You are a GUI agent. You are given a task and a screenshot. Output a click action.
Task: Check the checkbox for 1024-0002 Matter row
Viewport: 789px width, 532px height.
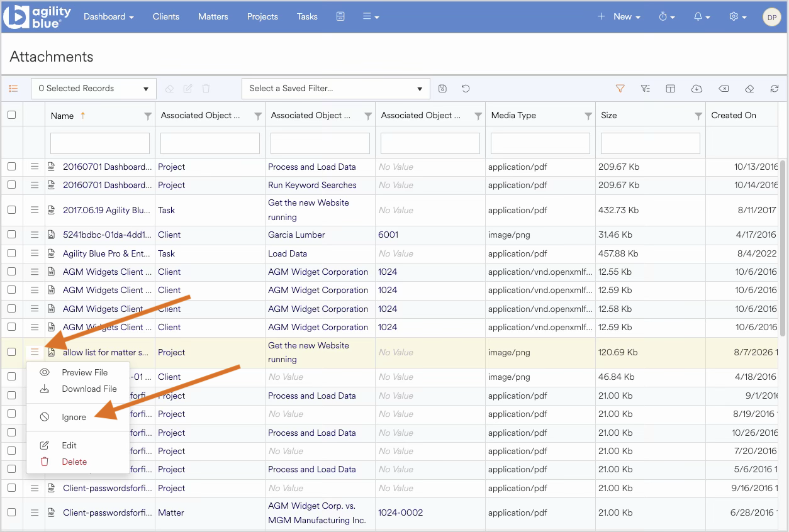click(12, 513)
